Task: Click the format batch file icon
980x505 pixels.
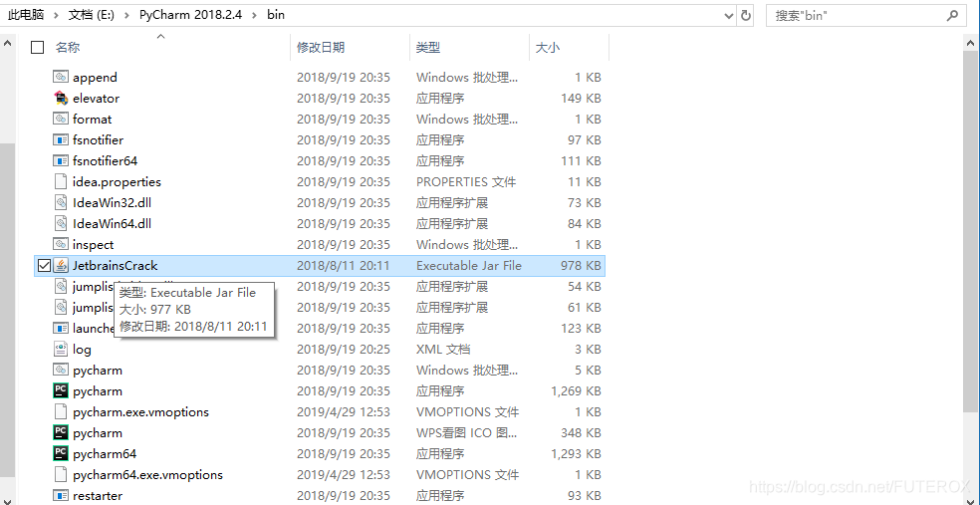Action: click(61, 119)
